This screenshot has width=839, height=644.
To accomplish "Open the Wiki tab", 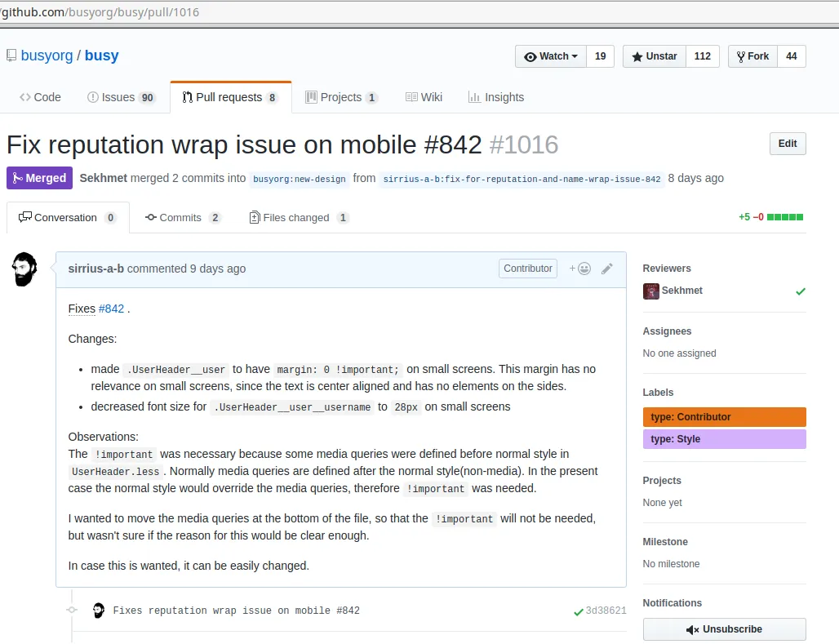I will point(424,97).
